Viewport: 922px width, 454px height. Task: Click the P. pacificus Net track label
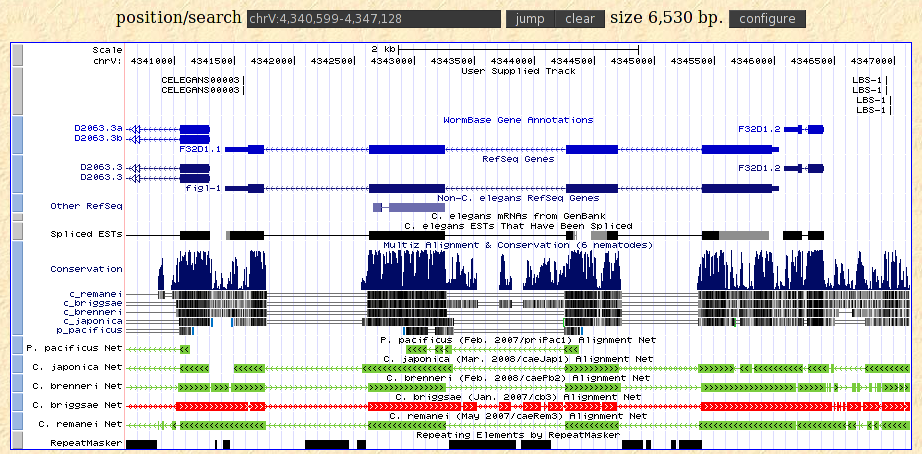tap(75, 349)
